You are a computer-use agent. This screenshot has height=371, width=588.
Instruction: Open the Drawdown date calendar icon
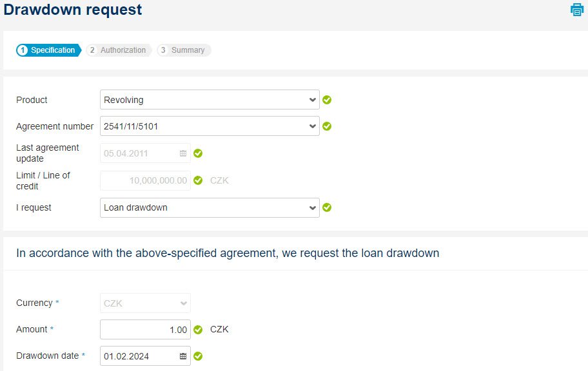click(x=183, y=356)
